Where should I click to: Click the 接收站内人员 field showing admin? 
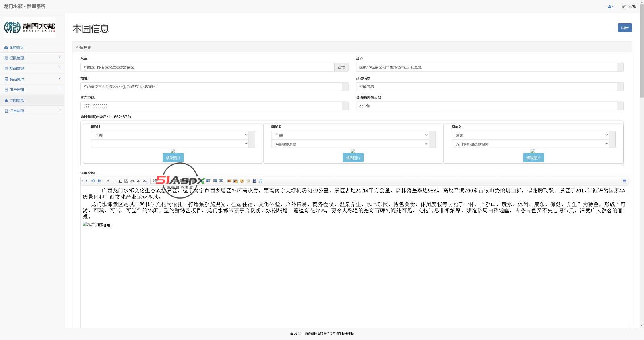487,106
